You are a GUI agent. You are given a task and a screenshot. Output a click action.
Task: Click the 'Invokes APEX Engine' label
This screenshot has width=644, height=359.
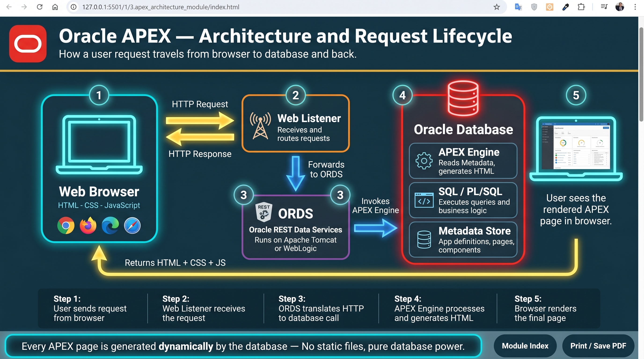click(x=376, y=206)
